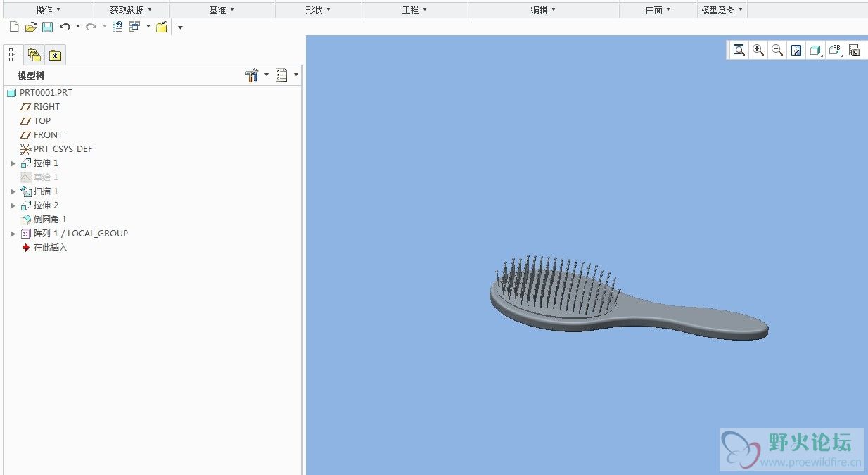868x475 pixels.
Task: Expand the 阵列 1 tree node
Action: coord(13,234)
